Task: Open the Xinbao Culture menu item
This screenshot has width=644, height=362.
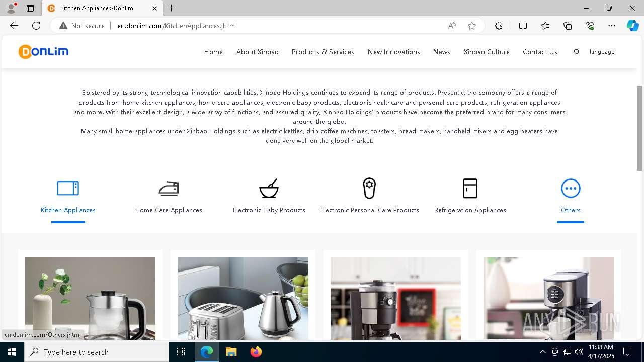Action: tap(487, 52)
